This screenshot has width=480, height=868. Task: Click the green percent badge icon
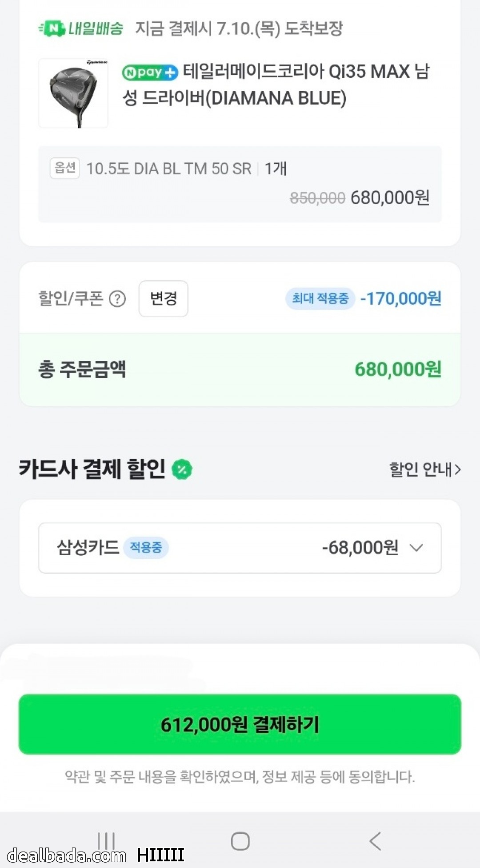(182, 469)
